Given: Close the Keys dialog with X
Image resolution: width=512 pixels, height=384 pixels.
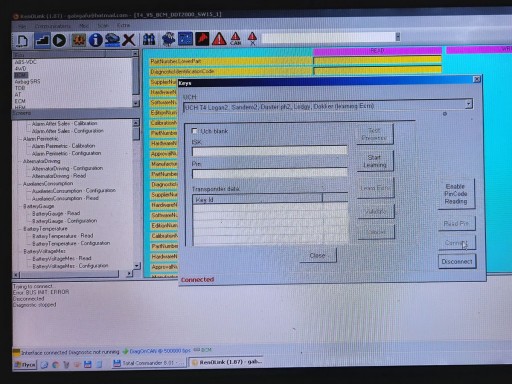Looking at the screenshot, I should pos(477,79).
